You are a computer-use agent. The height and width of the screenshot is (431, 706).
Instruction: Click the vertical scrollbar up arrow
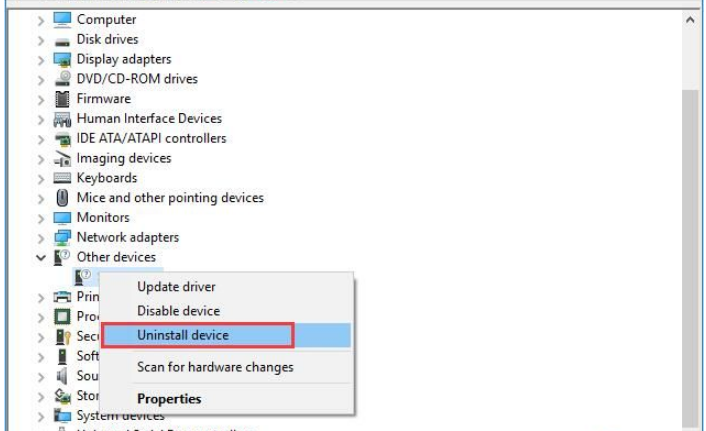691,19
